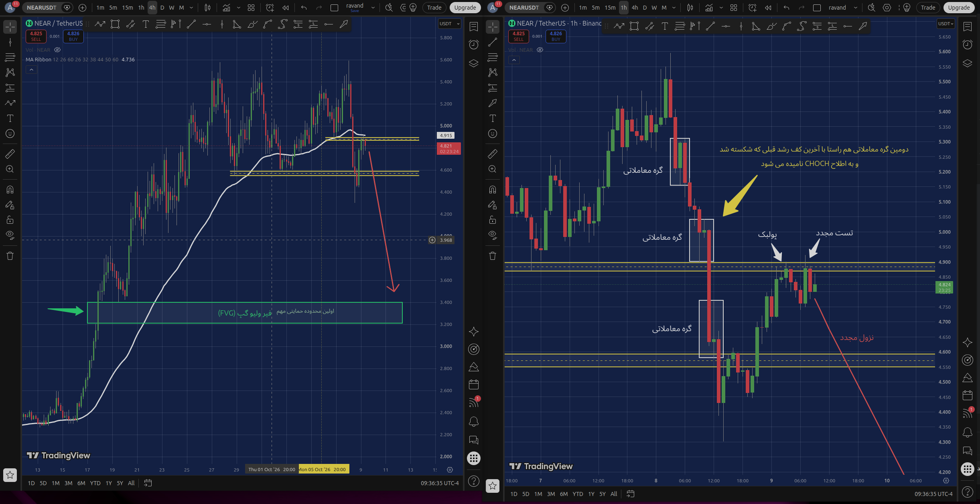Toggle Vol NEAR visibility eye in right chart
Viewport: 980px width, 504px height.
point(540,50)
